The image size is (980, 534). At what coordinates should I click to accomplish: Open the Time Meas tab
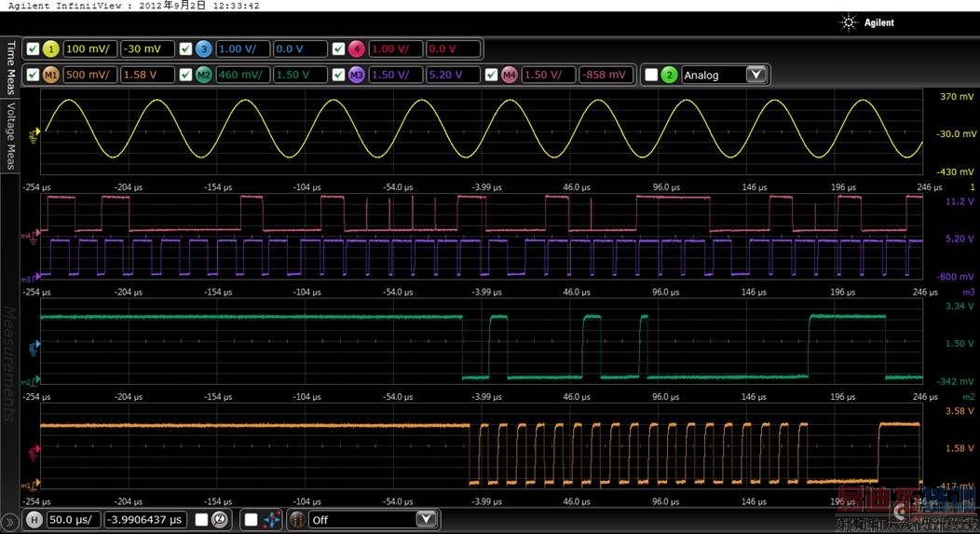10,67
